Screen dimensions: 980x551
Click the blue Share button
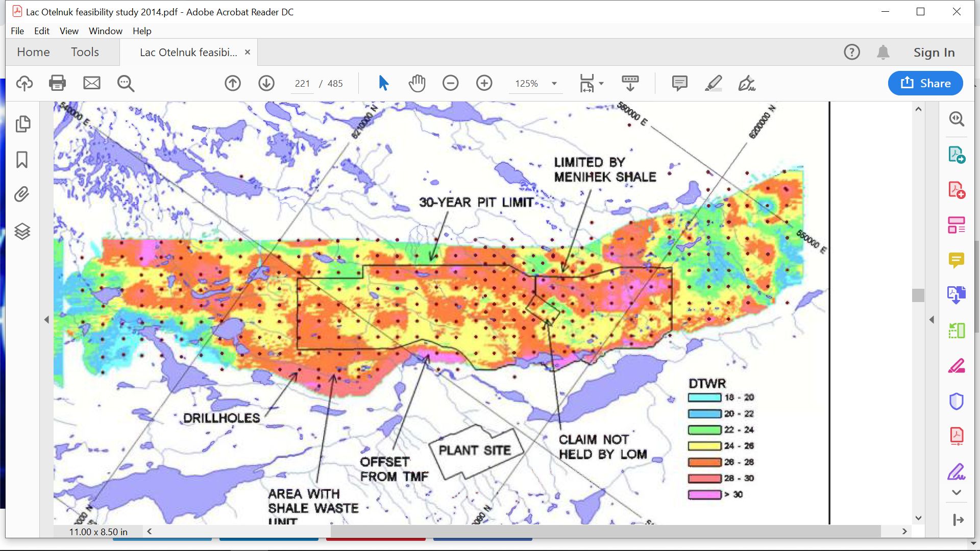(x=925, y=83)
